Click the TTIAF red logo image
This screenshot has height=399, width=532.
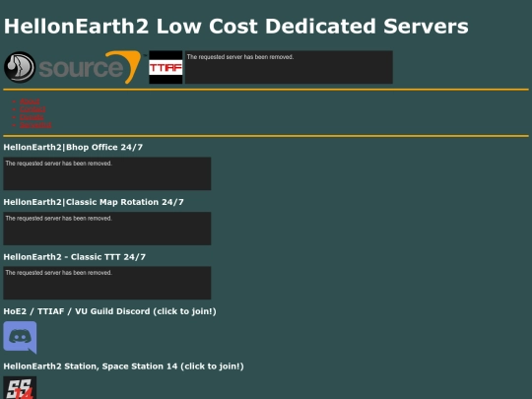166,67
